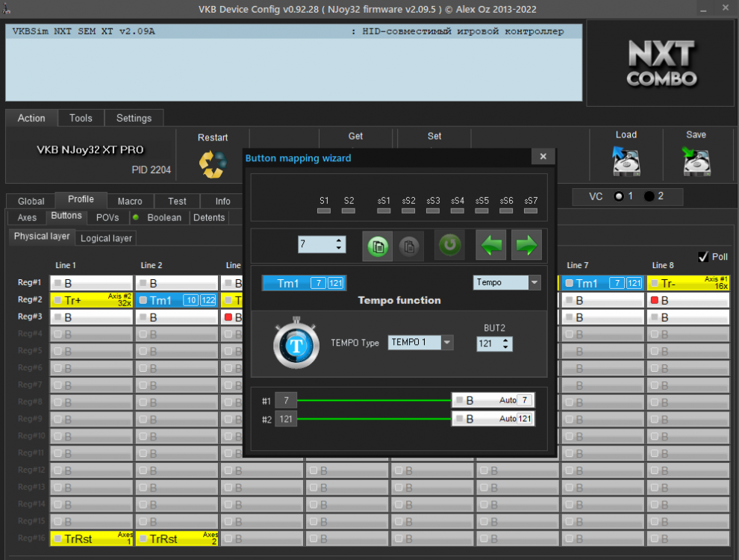Viewport: 739px width, 560px height.
Task: Open the Macro tab
Action: pos(130,201)
